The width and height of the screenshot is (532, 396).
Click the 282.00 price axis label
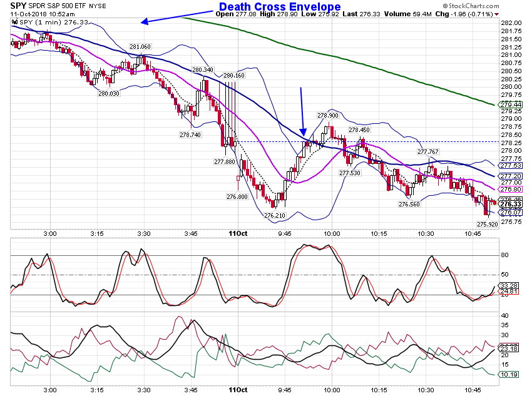point(511,23)
